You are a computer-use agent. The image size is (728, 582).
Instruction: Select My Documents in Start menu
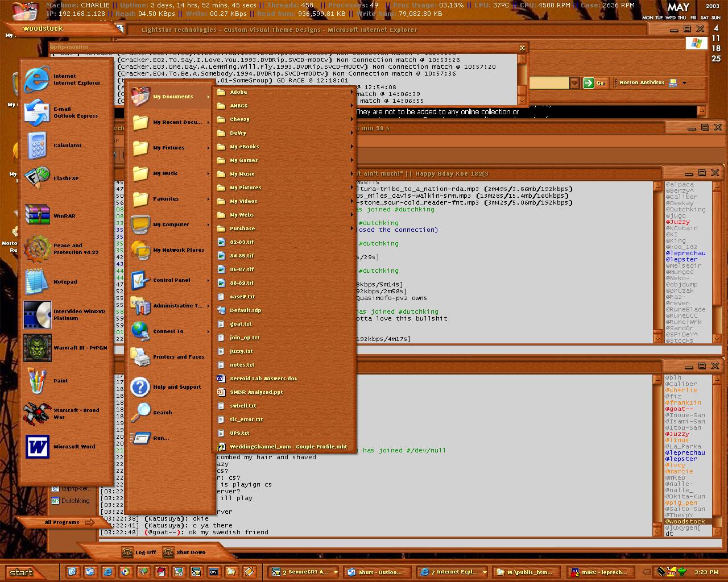170,97
